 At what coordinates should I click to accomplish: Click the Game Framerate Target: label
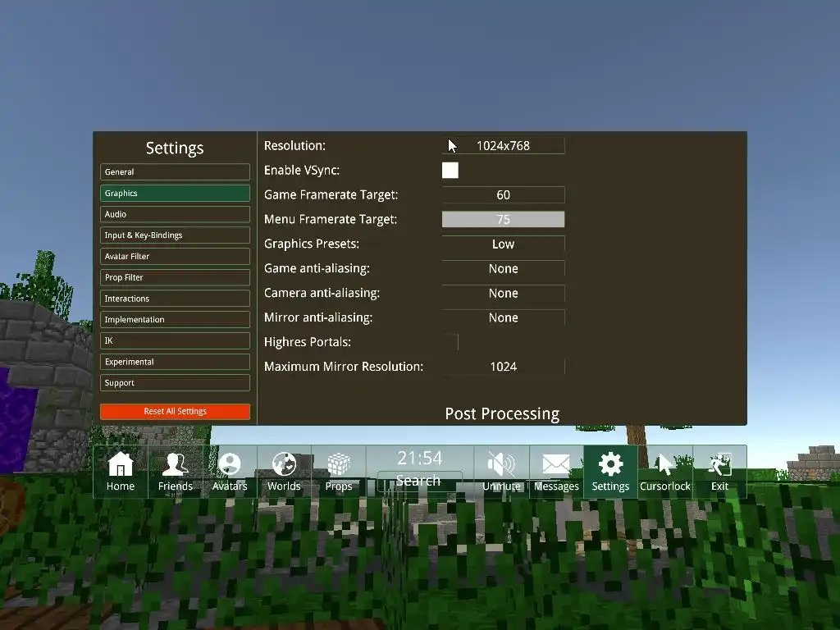coord(331,195)
